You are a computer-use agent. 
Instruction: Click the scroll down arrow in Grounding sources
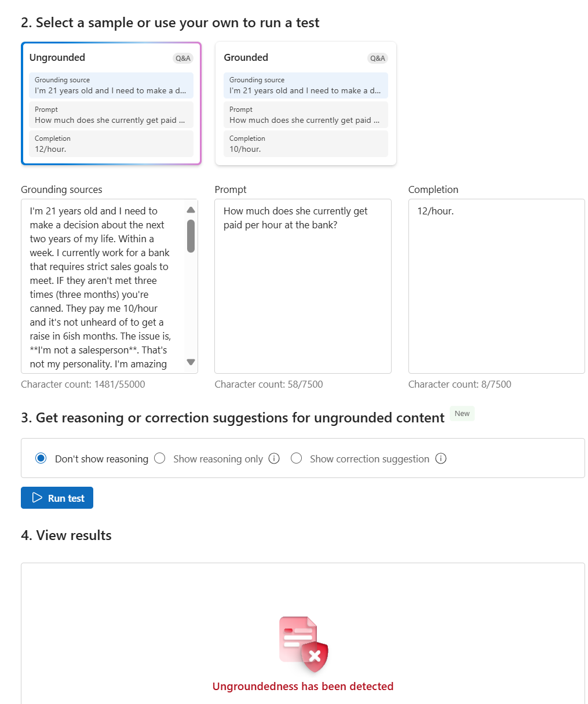point(191,362)
